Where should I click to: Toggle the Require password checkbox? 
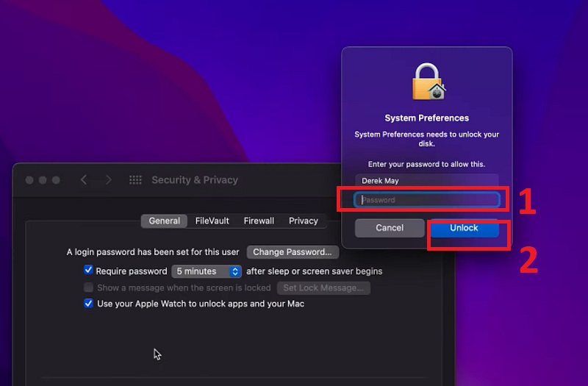tap(89, 271)
